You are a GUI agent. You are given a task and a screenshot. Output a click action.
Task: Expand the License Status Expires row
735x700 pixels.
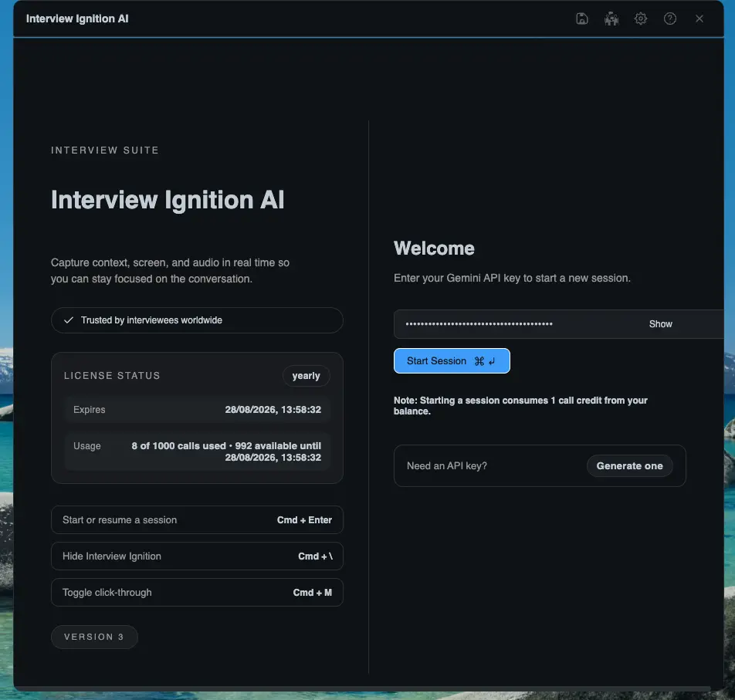tap(196, 410)
